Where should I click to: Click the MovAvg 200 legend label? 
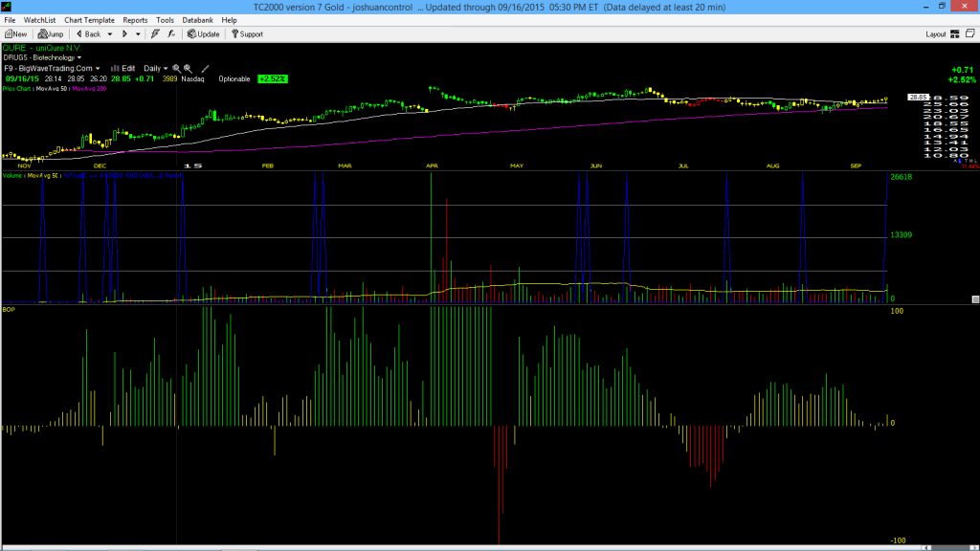click(89, 89)
